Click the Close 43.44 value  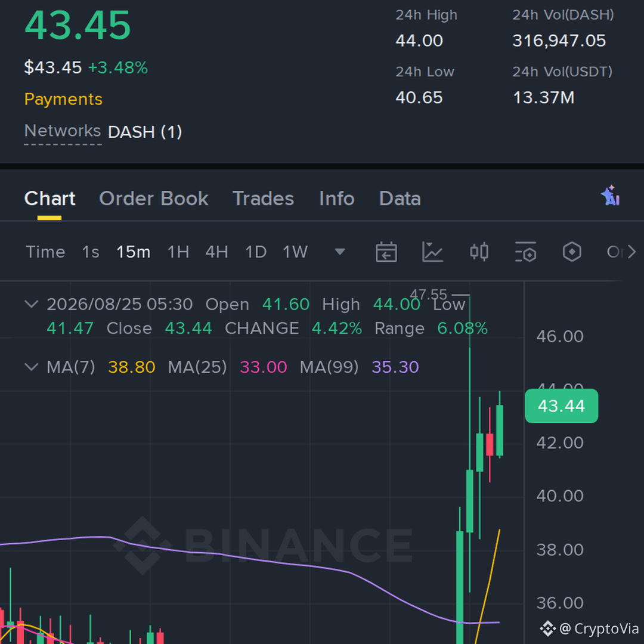coord(188,329)
